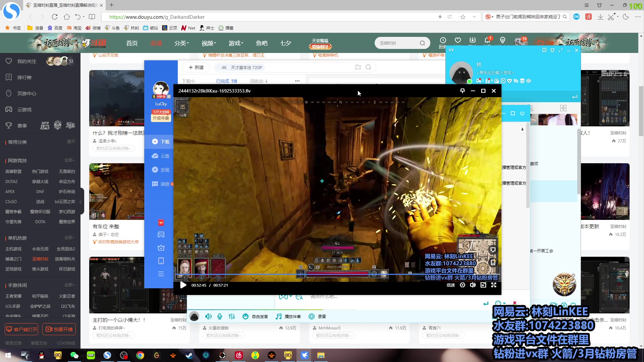Click the phone icon in cloud sidebar
The height and width of the screenshot is (362, 644).
(161, 261)
